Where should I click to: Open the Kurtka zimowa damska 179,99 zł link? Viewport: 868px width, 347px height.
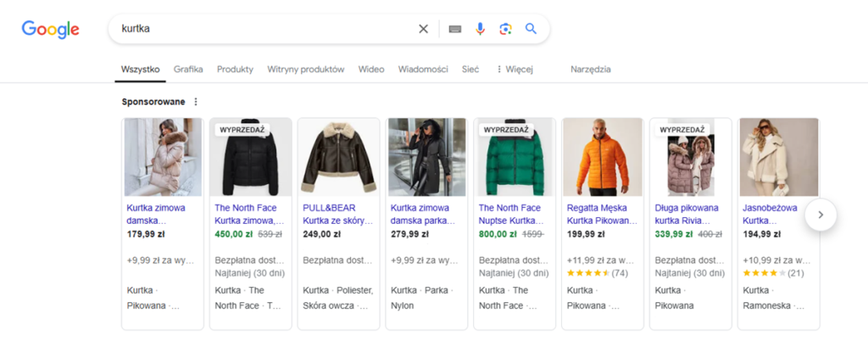tap(156, 215)
